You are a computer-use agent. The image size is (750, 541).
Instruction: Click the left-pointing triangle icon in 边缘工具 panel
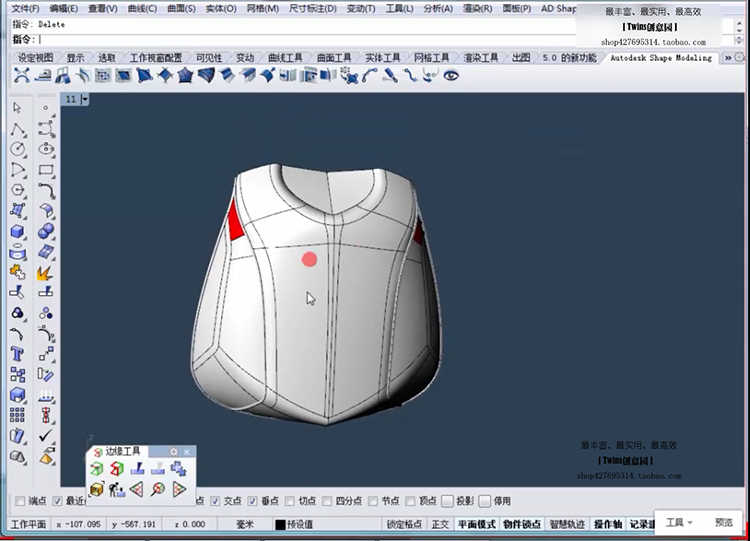pos(137,489)
